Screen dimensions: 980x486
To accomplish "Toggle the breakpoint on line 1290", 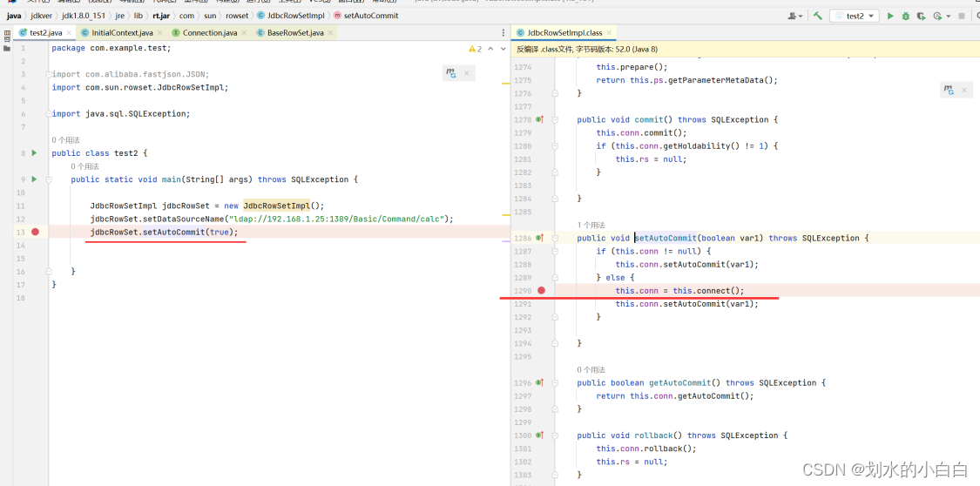I will tap(541, 291).
